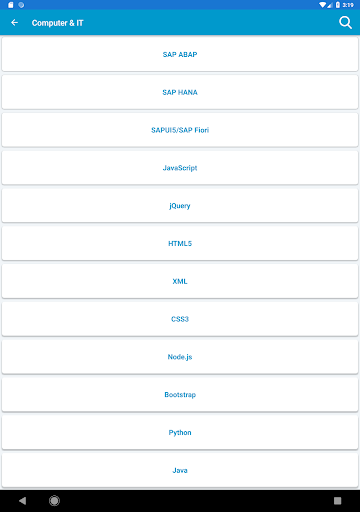
Task: Choose the Java topic
Action: point(180,470)
